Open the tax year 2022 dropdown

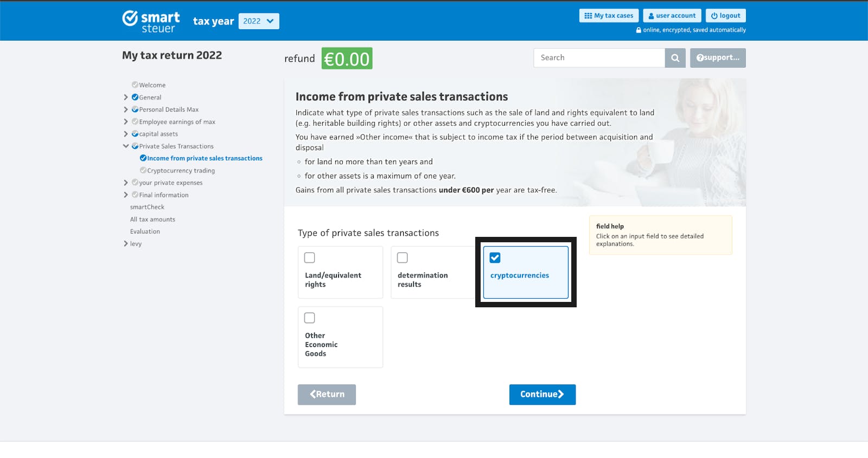click(259, 21)
